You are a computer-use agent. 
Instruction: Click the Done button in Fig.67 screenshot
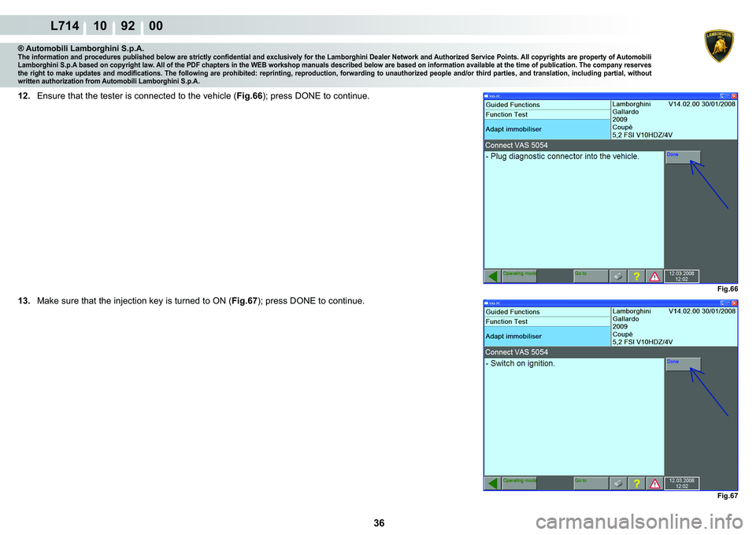pyautogui.click(x=684, y=364)
